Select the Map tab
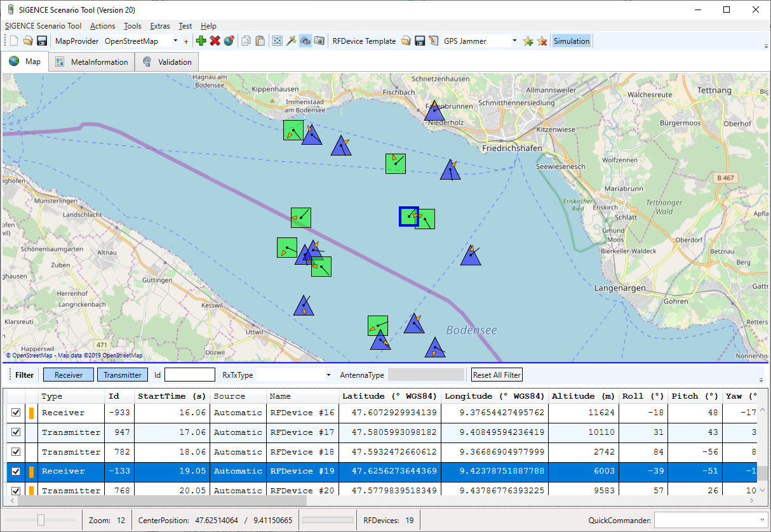The height and width of the screenshot is (532, 771). [x=25, y=62]
